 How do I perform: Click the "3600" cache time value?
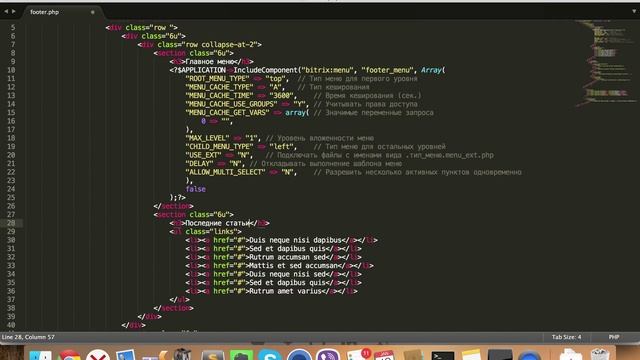pos(281,96)
